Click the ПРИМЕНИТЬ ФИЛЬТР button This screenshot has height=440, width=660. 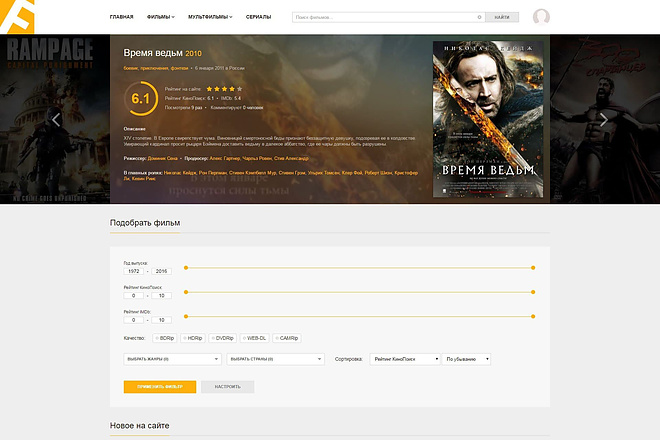pyautogui.click(x=160, y=387)
